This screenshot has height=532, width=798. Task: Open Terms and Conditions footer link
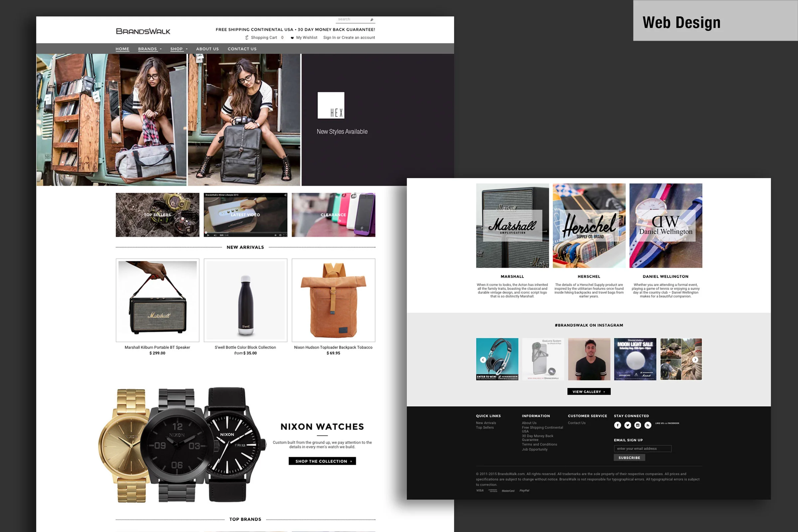[539, 445]
